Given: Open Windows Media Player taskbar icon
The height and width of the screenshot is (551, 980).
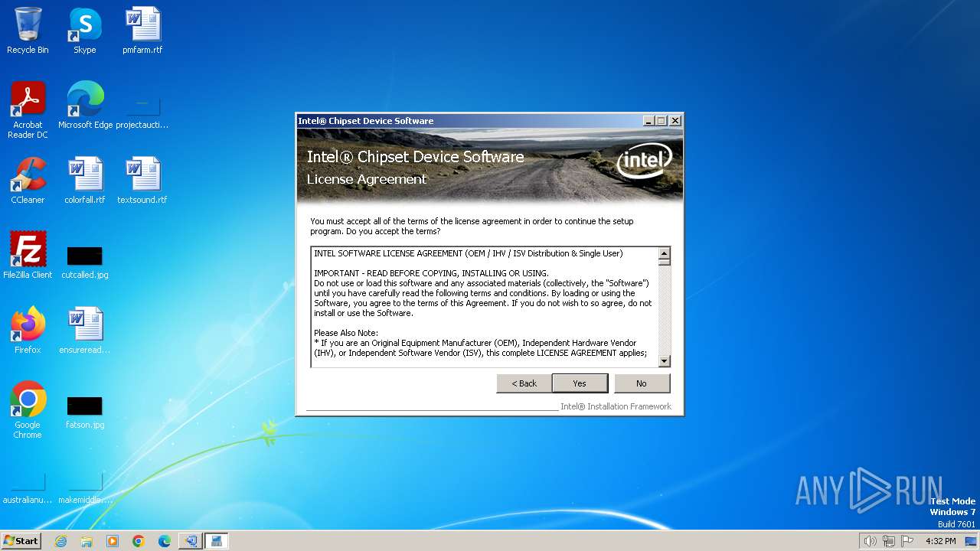Looking at the screenshot, I should (x=113, y=541).
